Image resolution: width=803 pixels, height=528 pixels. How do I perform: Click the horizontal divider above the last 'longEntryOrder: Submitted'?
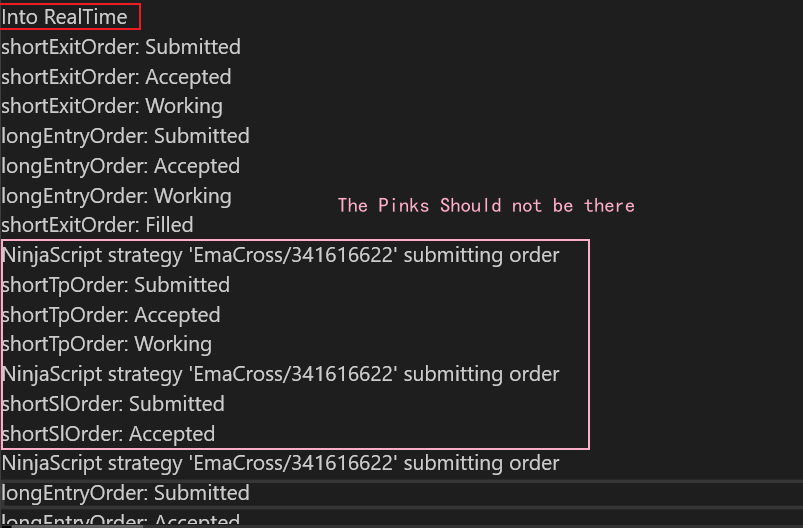pos(400,481)
